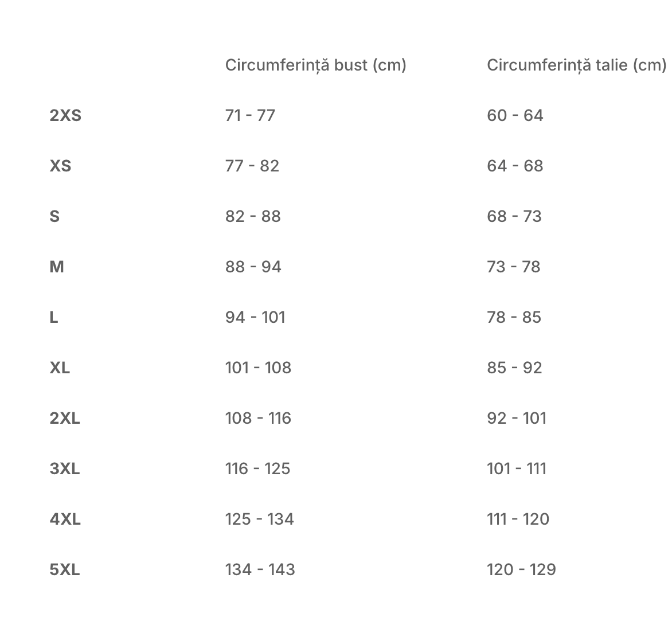Click the Circumferință bust (cm) column header

click(315, 65)
